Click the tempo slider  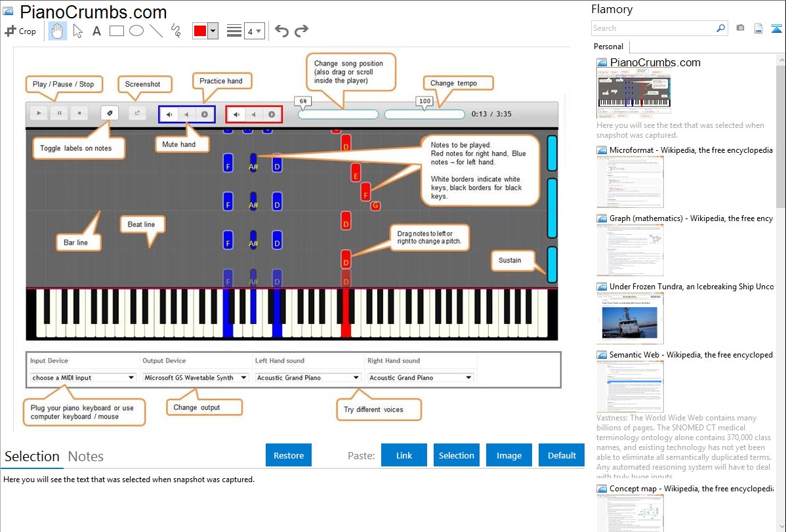click(424, 114)
